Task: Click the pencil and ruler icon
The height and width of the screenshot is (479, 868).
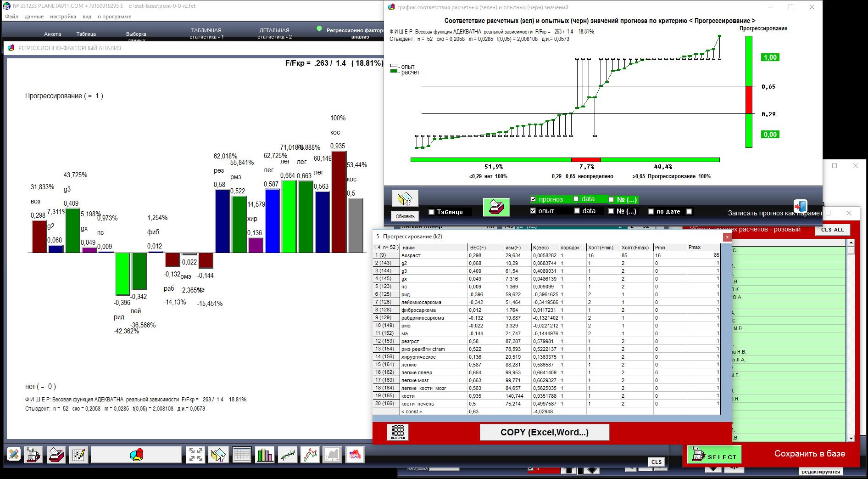Action: coord(14,455)
